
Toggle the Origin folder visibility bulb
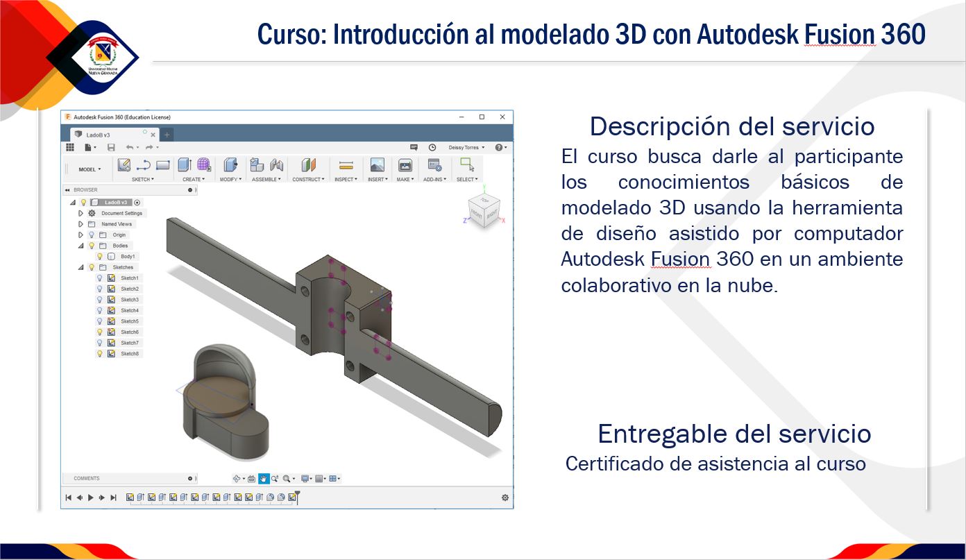pyautogui.click(x=91, y=235)
